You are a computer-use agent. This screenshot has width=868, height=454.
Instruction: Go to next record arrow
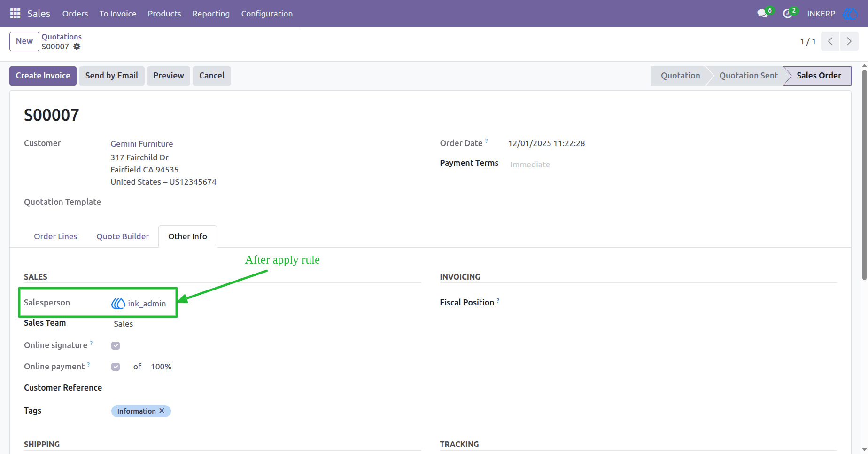849,41
